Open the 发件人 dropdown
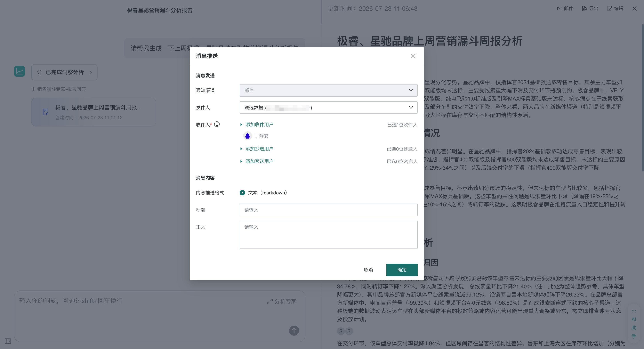The height and width of the screenshot is (349, 644). (328, 108)
